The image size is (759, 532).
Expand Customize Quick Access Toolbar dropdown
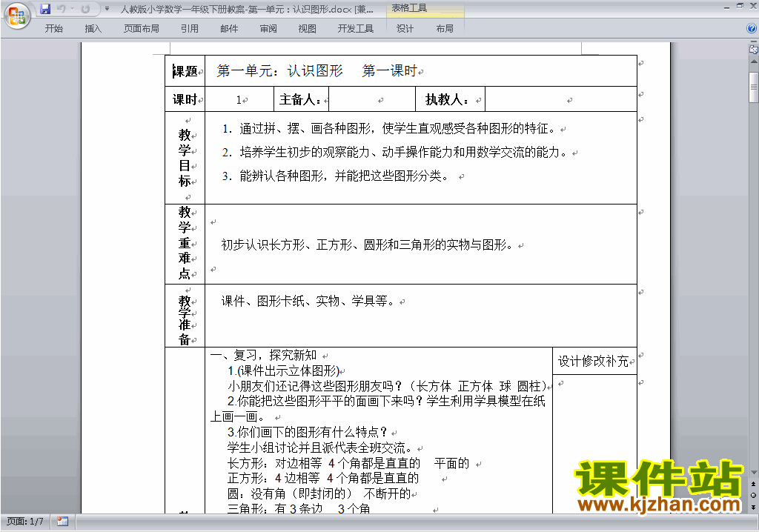coord(107,9)
